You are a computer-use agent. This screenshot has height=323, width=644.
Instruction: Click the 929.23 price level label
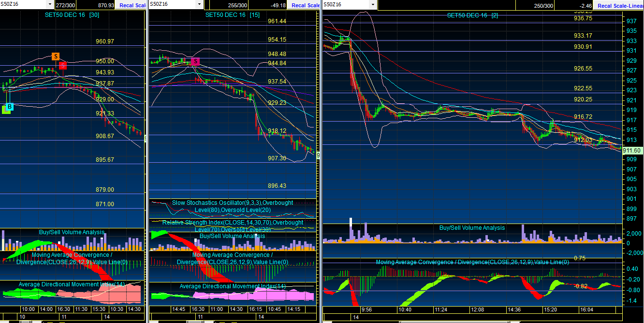(277, 103)
